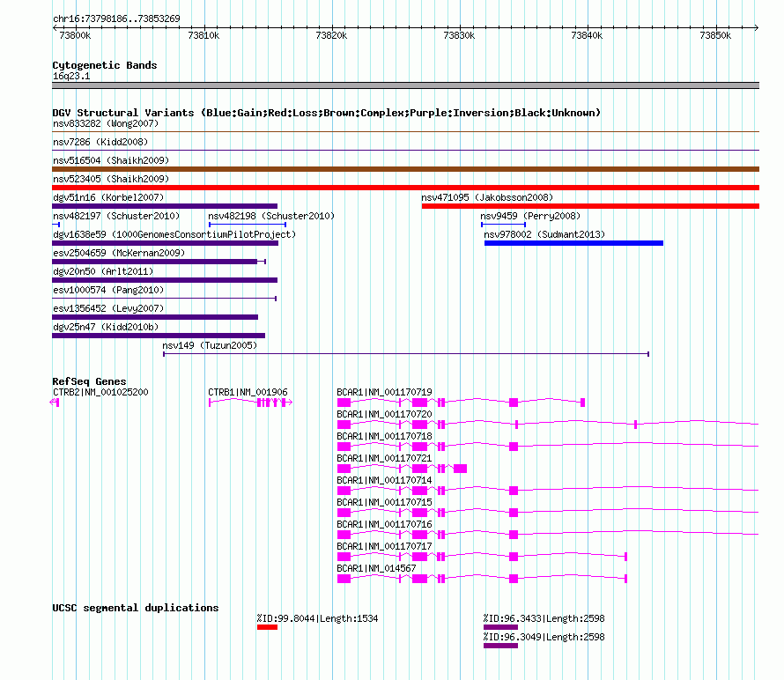The image size is (784, 680).
Task: Click the 73820k ruler tick label
Action: (x=331, y=35)
